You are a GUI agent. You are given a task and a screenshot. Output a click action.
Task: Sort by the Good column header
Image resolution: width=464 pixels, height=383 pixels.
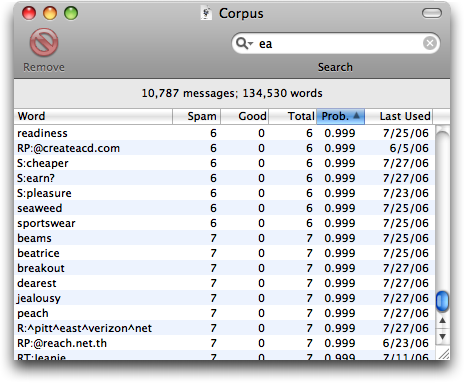tap(245, 116)
